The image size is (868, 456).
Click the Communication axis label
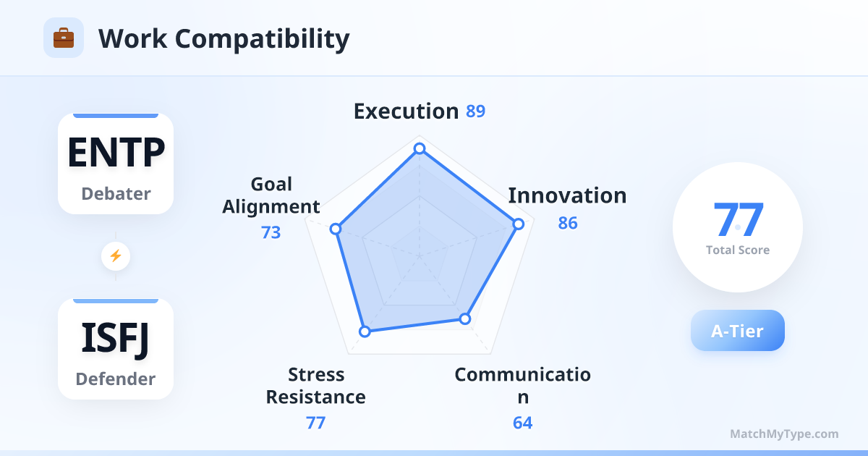522,386
